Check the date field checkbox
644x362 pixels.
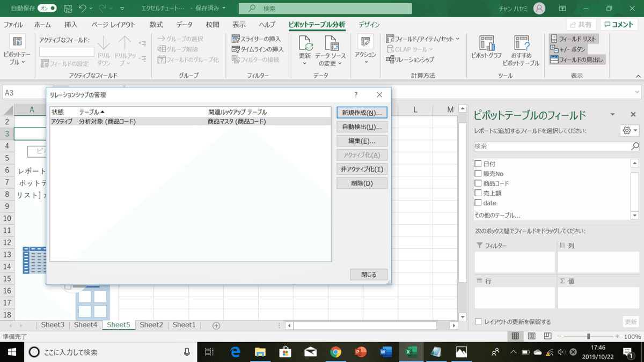(x=478, y=203)
